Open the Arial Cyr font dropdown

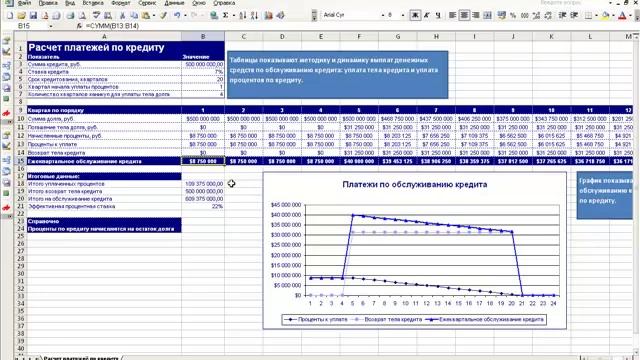(x=383, y=16)
